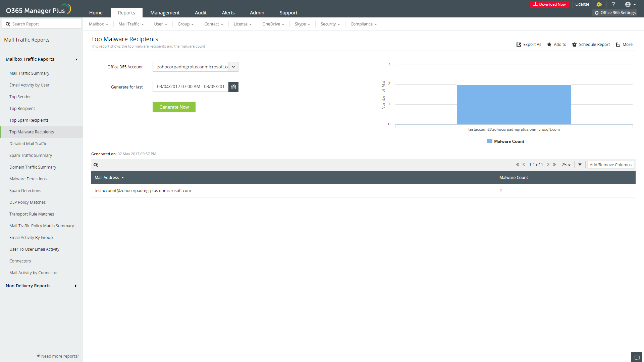Open the rows per page 25 dropdown
Screen dimensions: 644x362
[566, 165]
